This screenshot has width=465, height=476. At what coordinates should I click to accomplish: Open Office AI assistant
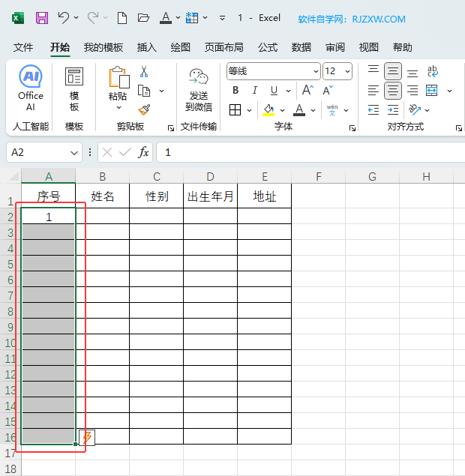pyautogui.click(x=31, y=88)
